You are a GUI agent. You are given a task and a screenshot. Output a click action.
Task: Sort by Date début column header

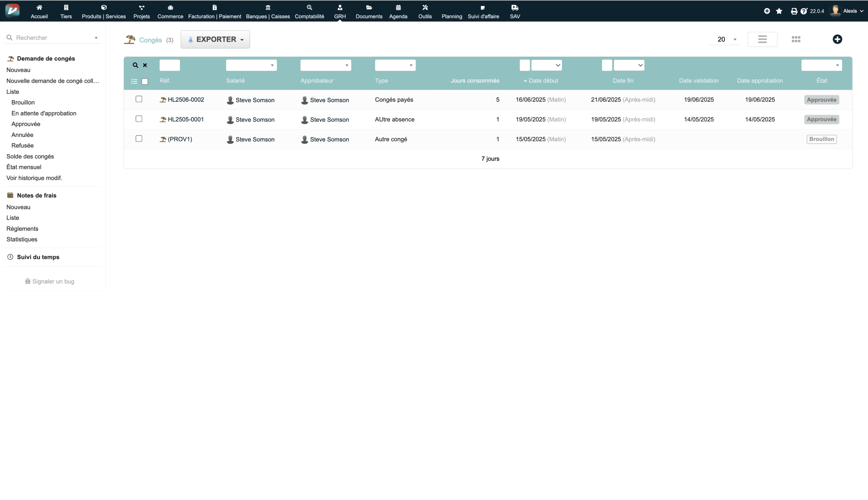pos(543,81)
